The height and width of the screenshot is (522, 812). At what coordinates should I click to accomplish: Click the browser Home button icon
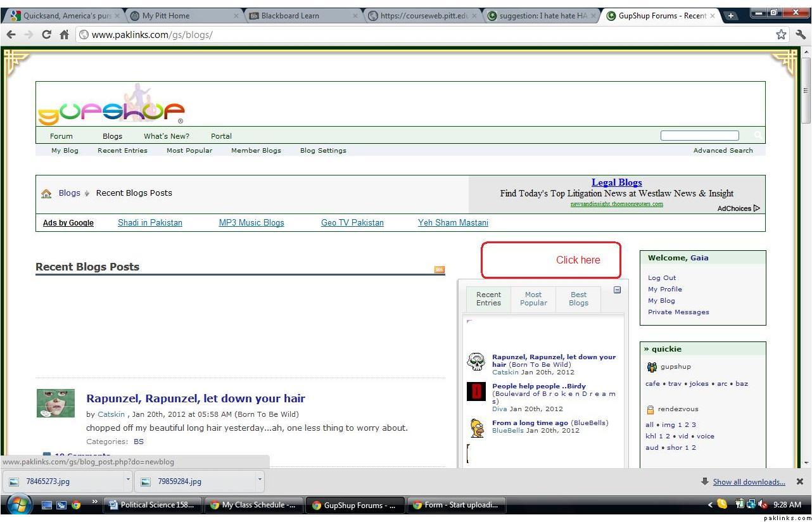click(x=64, y=35)
